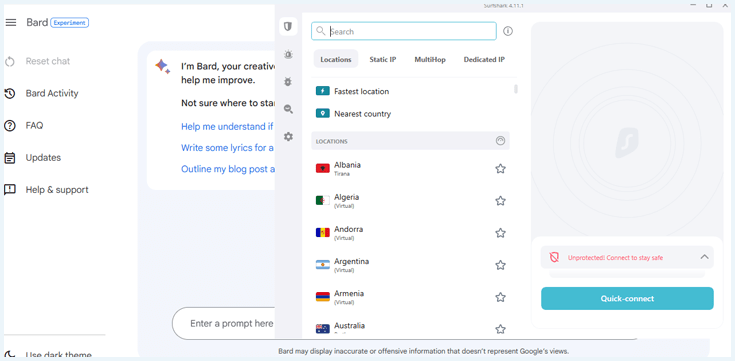Select the Argentina location name
This screenshot has height=361, width=735.
(x=351, y=261)
